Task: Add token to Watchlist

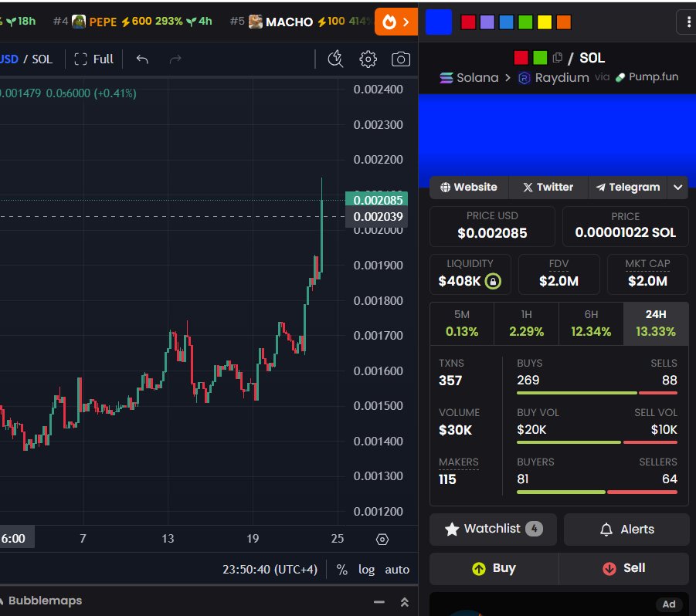Action: pyautogui.click(x=493, y=529)
